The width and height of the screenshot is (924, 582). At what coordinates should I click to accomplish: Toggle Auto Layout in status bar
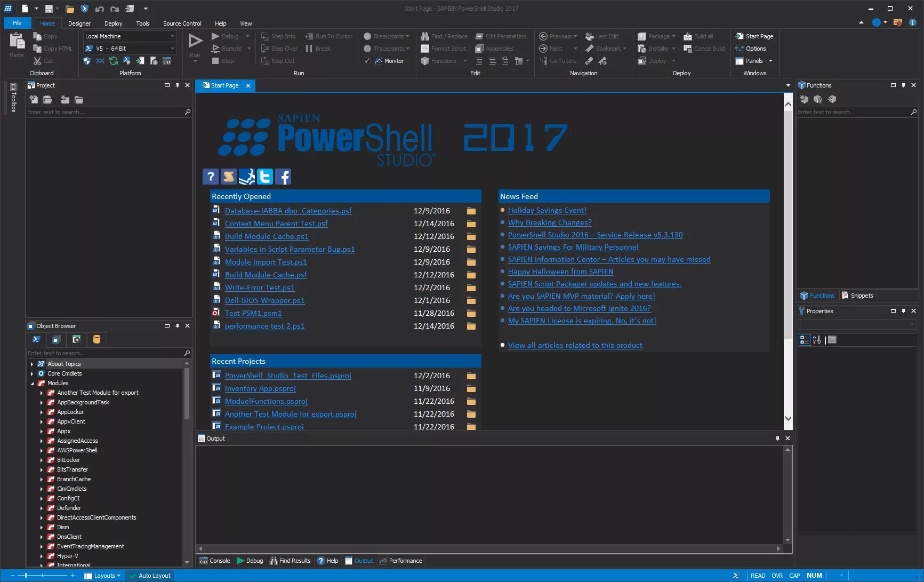pyautogui.click(x=150, y=576)
